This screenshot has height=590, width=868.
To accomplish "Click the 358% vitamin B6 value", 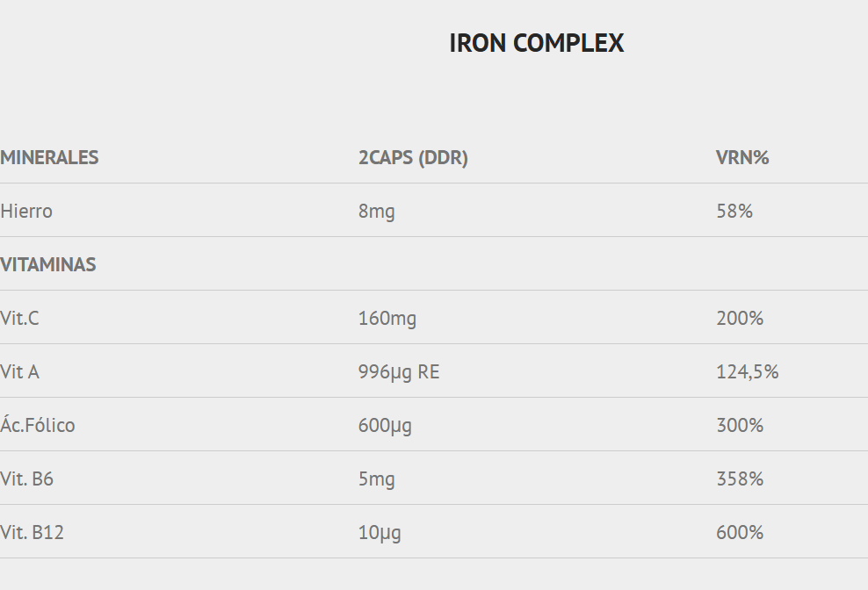I will [740, 479].
